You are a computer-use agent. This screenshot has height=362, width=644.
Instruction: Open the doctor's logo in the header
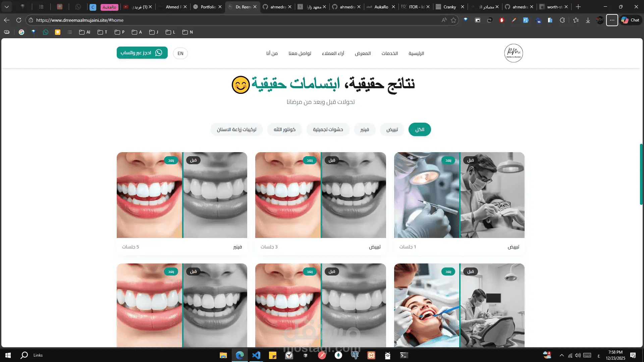(514, 53)
